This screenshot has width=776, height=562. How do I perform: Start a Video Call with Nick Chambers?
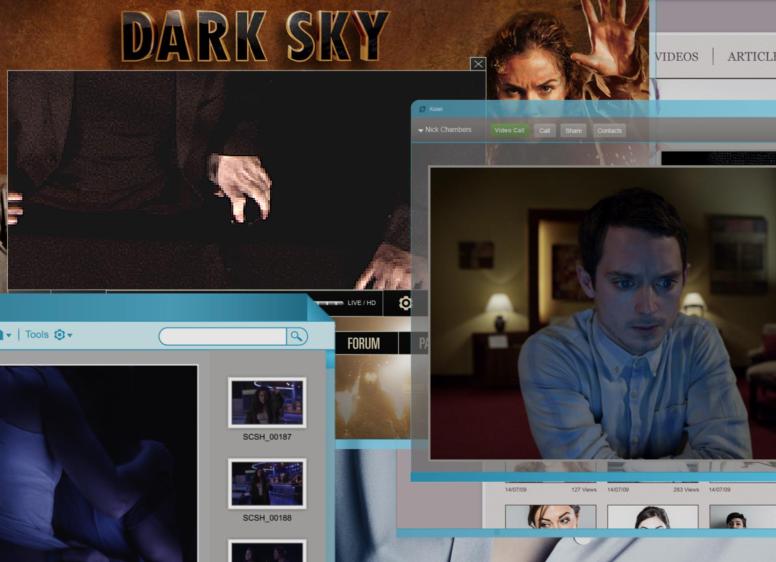coord(509,130)
